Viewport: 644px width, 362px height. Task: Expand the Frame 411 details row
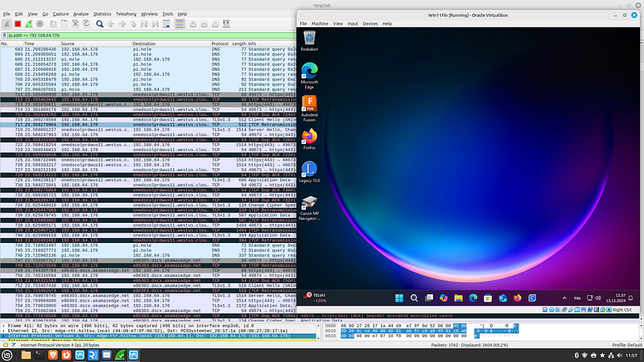(x=4, y=326)
